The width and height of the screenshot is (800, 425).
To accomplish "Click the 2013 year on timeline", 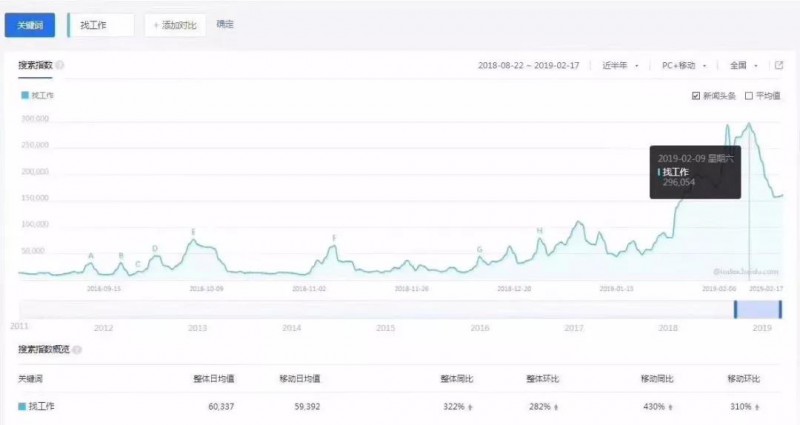I will tap(197, 328).
